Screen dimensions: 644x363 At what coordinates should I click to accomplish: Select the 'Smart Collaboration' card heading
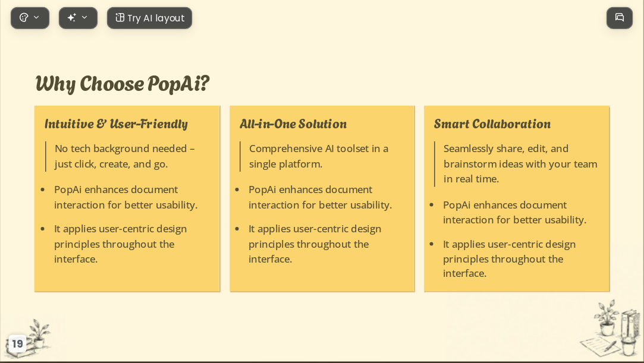492,124
